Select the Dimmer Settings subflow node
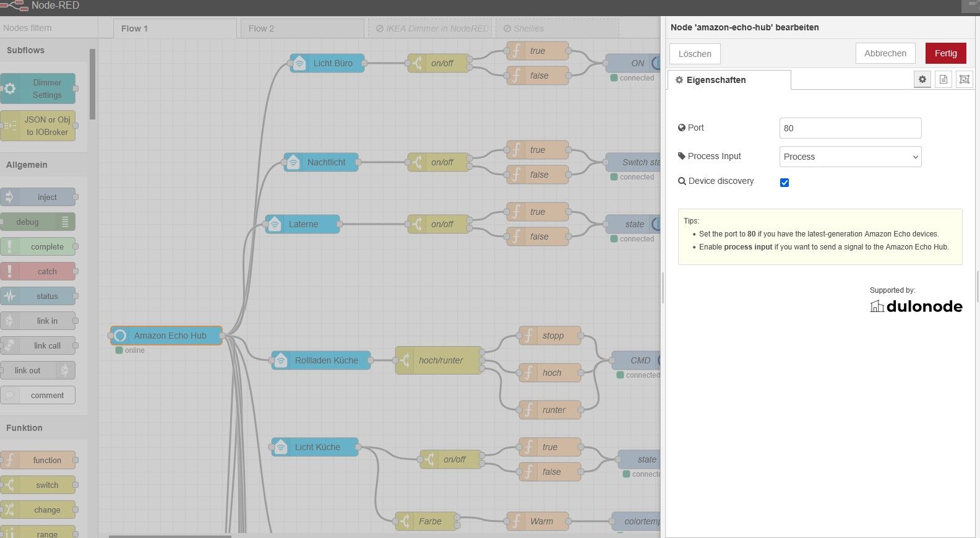 coord(38,89)
